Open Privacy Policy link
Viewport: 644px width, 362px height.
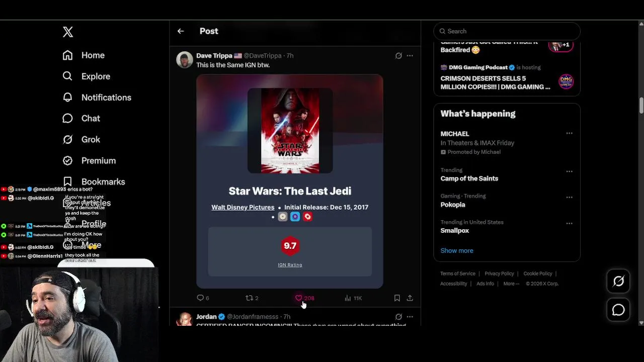tap(499, 274)
